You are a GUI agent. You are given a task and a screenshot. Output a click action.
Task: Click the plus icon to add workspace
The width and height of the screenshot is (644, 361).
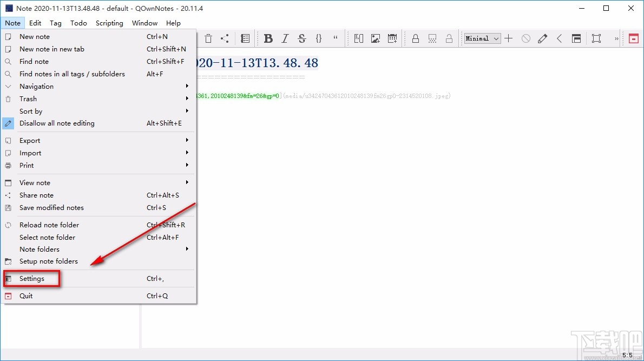(509, 38)
